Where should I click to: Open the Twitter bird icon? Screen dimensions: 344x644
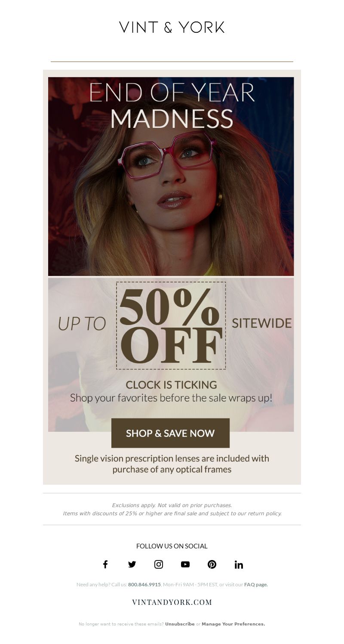132,564
